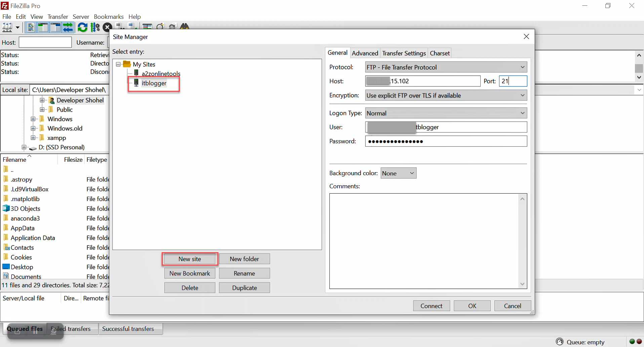The image size is (644, 347).
Task: Click the anaconda3 folder icon
Action: pyautogui.click(x=6, y=218)
